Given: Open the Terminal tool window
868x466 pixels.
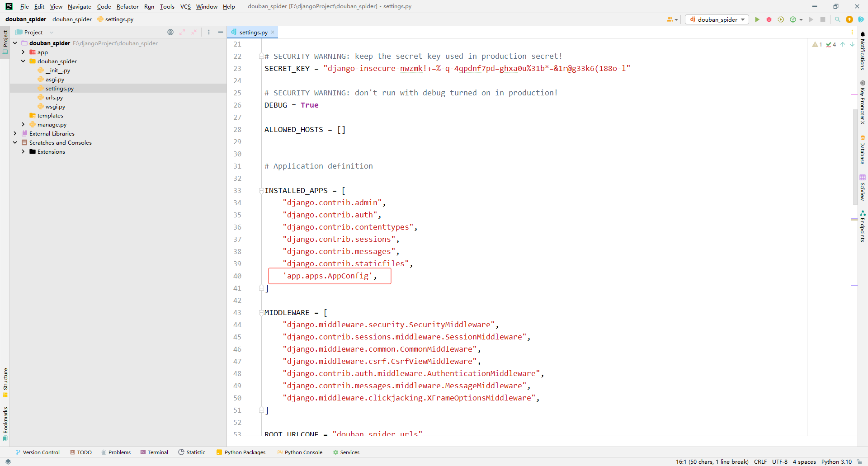Looking at the screenshot, I should tap(154, 452).
